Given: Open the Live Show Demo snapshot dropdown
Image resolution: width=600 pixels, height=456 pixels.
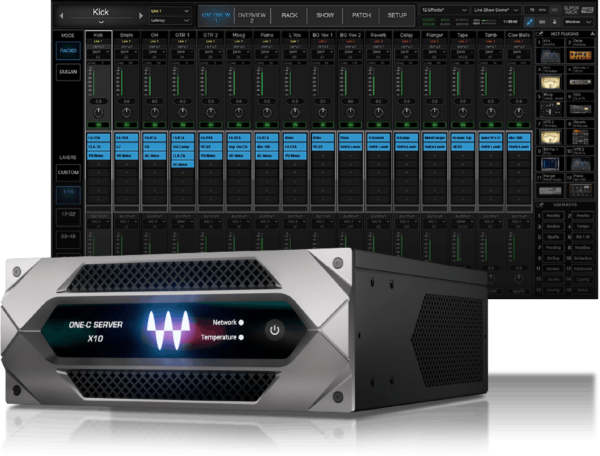Looking at the screenshot, I should click(496, 10).
